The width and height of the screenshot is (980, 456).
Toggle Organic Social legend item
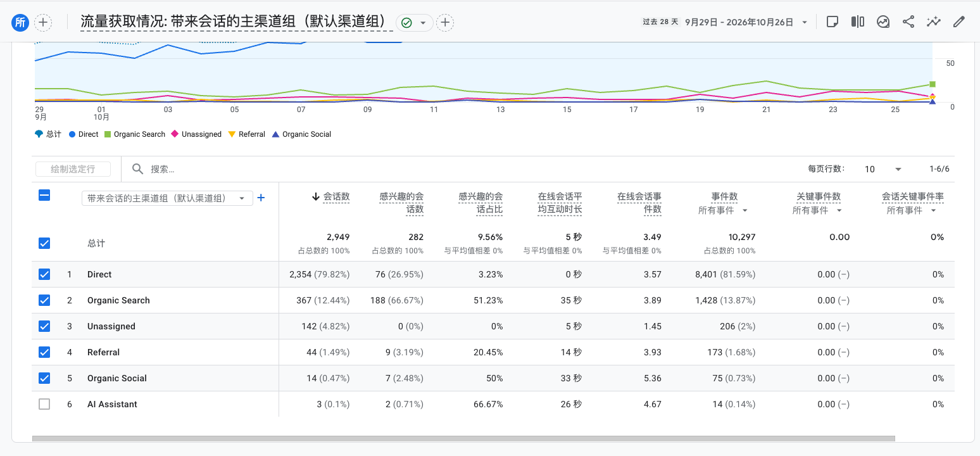(x=301, y=134)
